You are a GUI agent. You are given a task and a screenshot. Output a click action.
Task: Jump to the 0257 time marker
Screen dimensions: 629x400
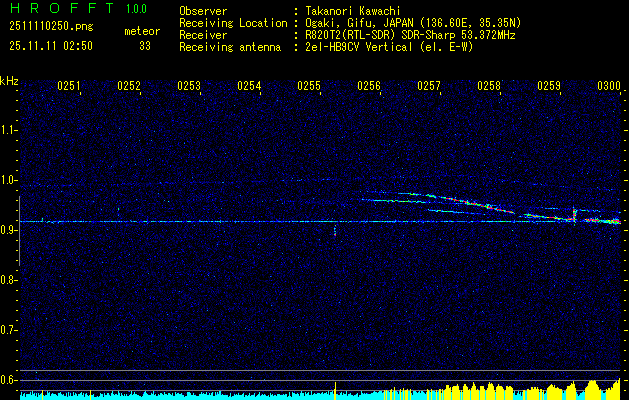pos(429,87)
